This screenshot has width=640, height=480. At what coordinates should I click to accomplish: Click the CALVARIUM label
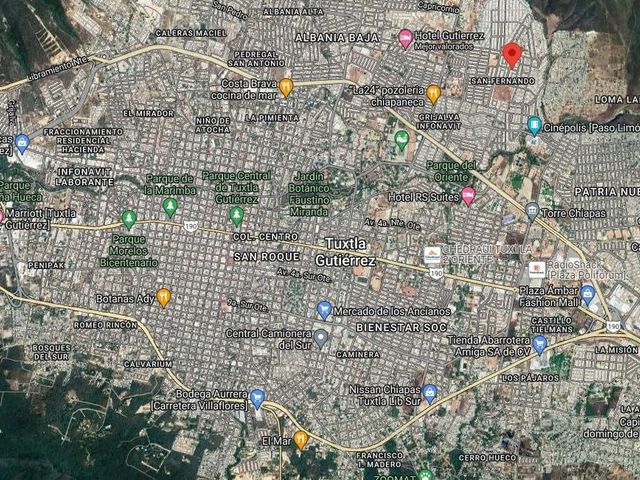(148, 364)
